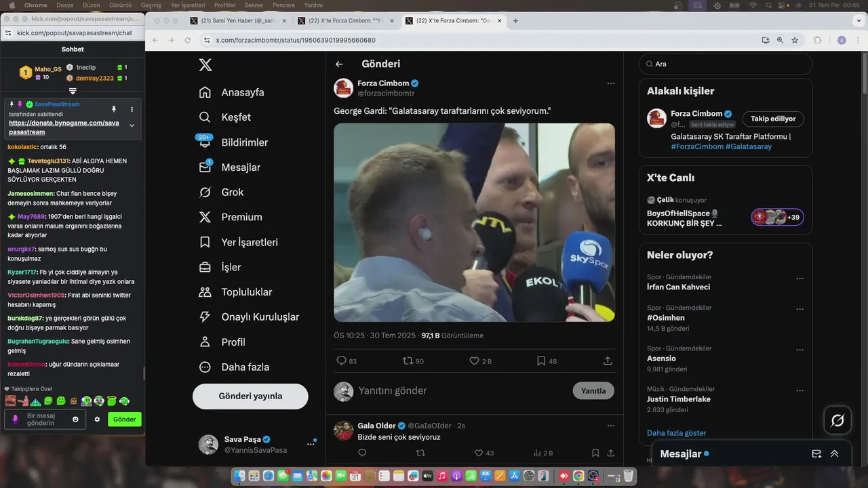Open post's three-dot more menu
868x488 pixels.
[610, 83]
